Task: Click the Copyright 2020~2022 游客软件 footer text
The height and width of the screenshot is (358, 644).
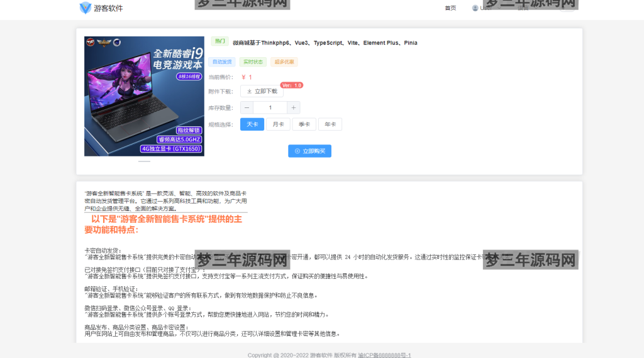Action: pyautogui.click(x=302, y=355)
